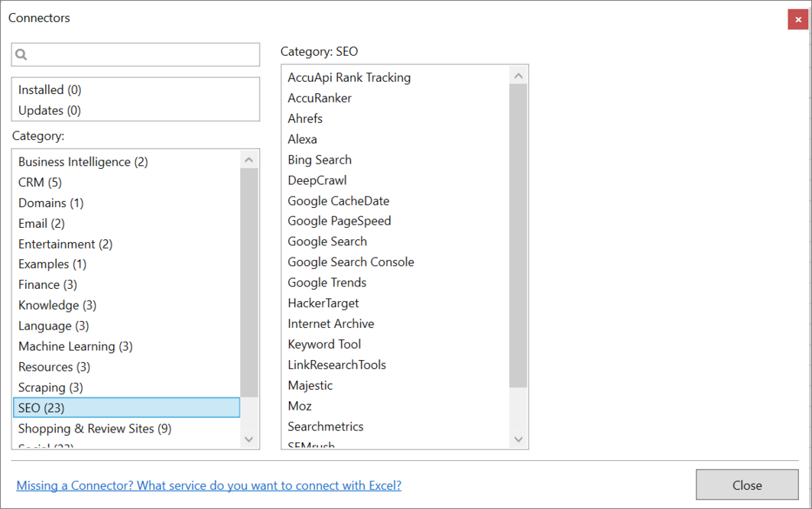Click the category list scroll-up arrow

pyautogui.click(x=249, y=160)
